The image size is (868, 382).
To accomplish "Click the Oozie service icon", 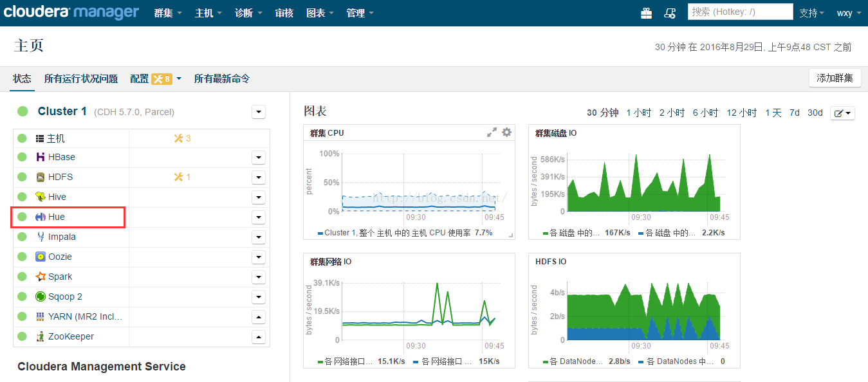I will (x=41, y=257).
